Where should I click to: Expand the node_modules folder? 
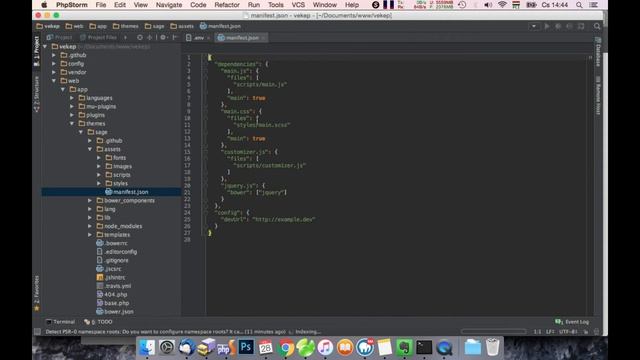(x=90, y=226)
